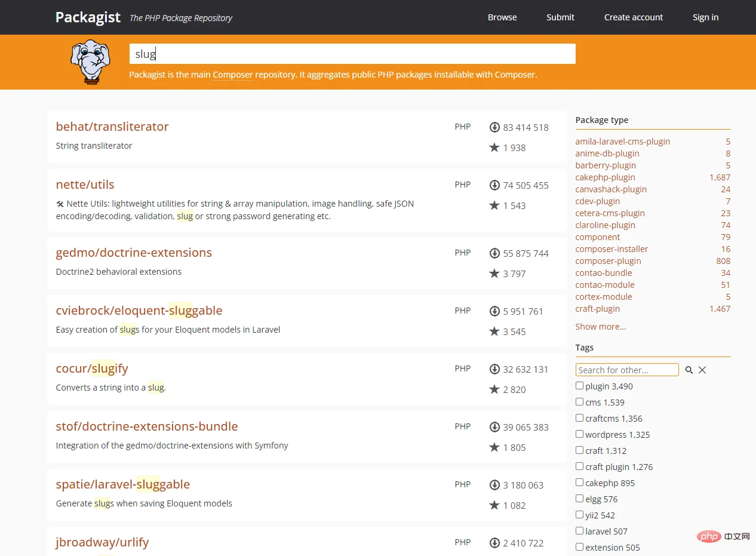Click download icon for cocur/slugify
The height and width of the screenshot is (556, 756).
494,369
